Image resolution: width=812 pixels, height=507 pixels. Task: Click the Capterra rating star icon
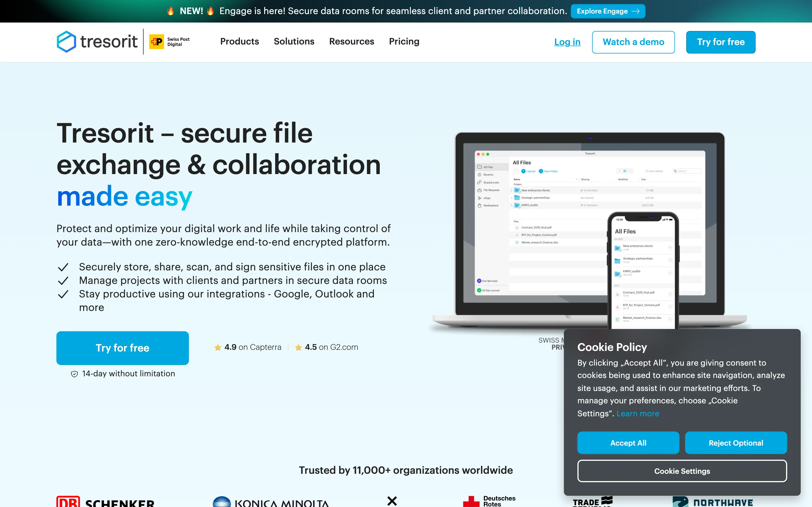point(218,347)
